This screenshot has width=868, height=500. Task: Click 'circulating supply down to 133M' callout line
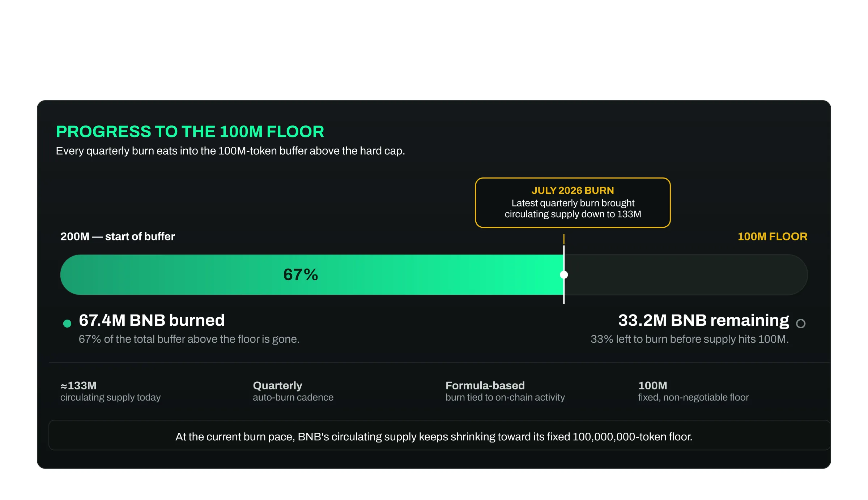coord(573,214)
